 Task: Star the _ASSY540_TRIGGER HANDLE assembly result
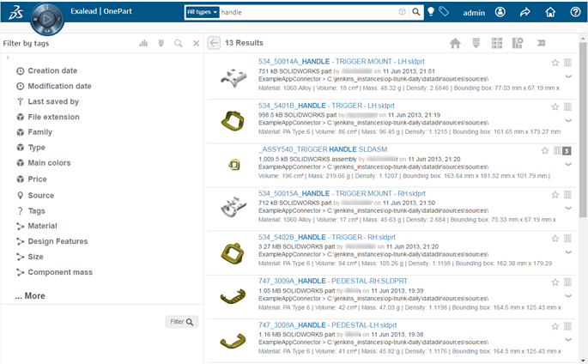point(545,151)
